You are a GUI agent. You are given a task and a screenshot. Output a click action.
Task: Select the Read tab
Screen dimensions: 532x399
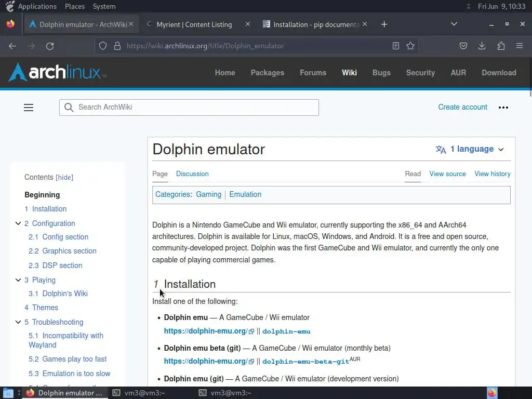413,174
